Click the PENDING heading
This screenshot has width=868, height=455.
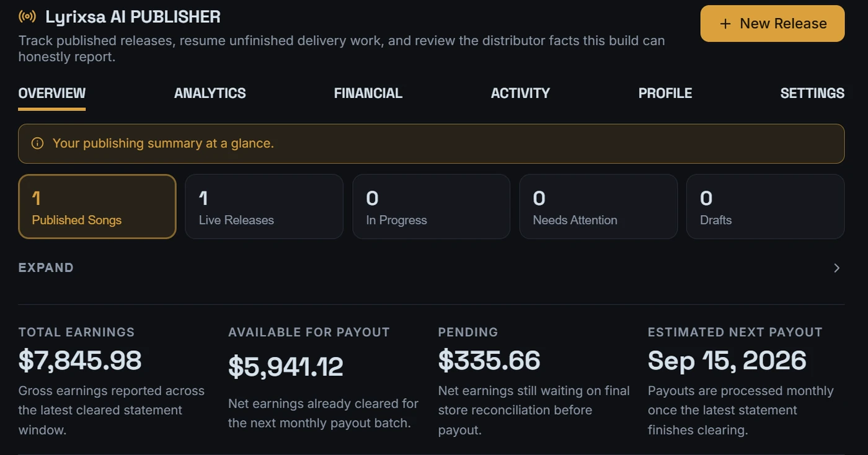(468, 332)
